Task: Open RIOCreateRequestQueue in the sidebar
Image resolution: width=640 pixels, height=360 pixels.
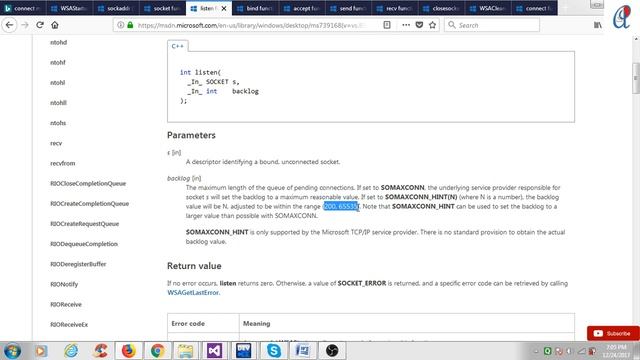Action: click(84, 224)
